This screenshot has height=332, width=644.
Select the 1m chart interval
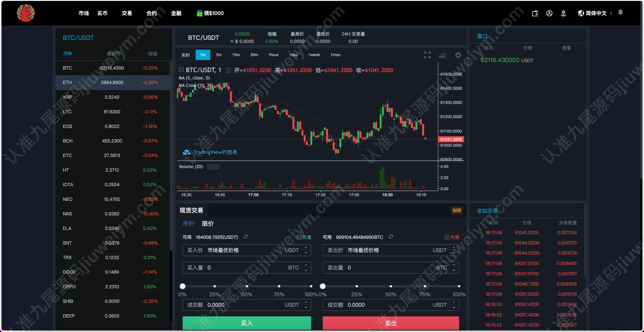(203, 55)
